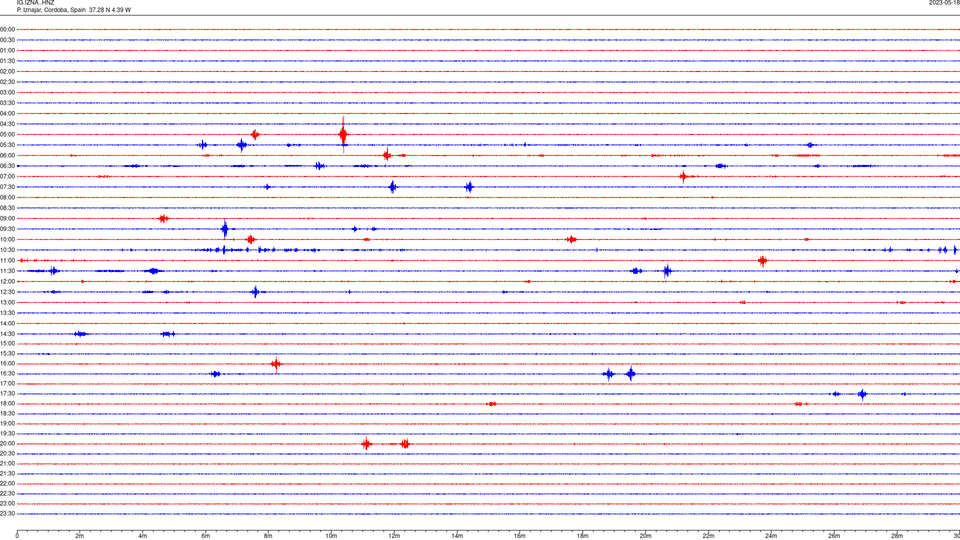Select the 11:00 row time label

(x=7, y=261)
